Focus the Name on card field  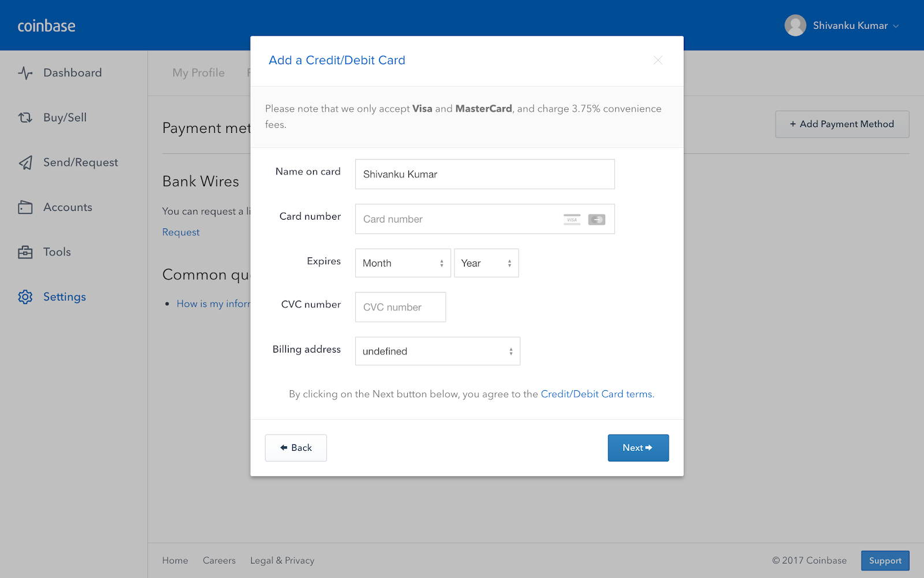pyautogui.click(x=485, y=174)
